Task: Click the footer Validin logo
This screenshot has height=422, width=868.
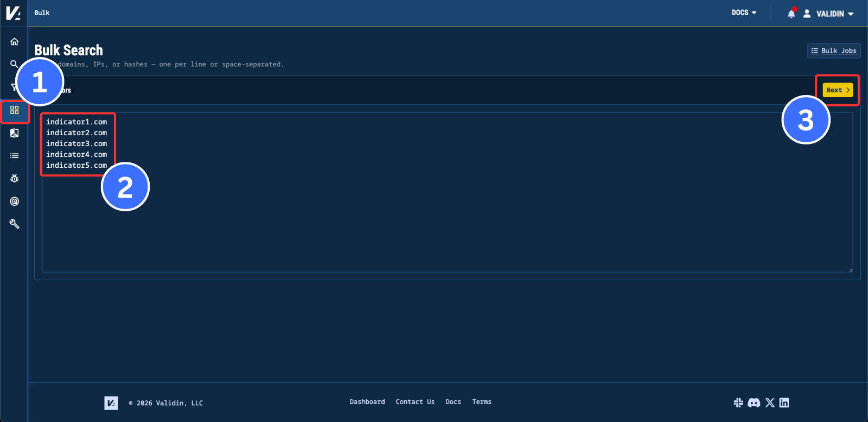Action: (x=111, y=403)
